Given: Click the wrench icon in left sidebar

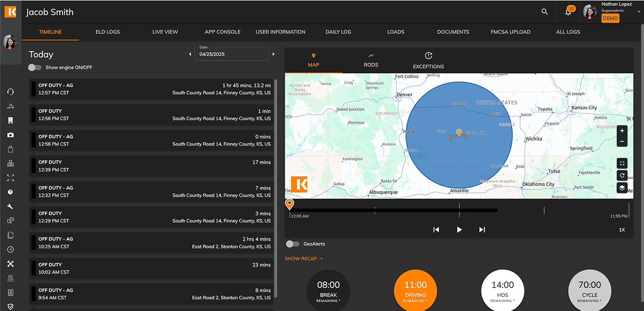Looking at the screenshot, I should click(10, 207).
